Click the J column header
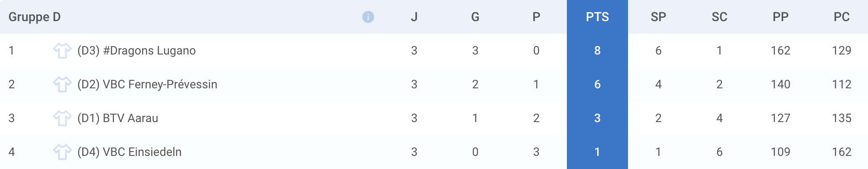 (414, 17)
